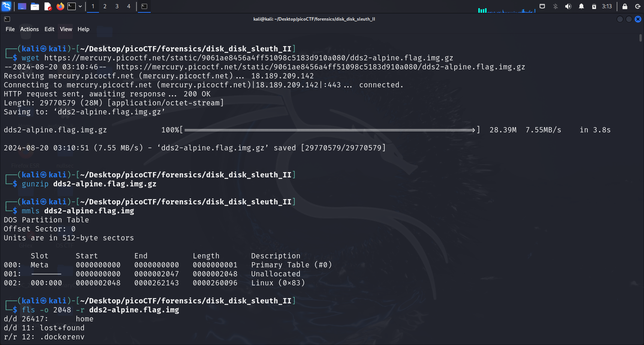644x345 pixels.
Task: Switch to workspace 4
Action: [129, 6]
